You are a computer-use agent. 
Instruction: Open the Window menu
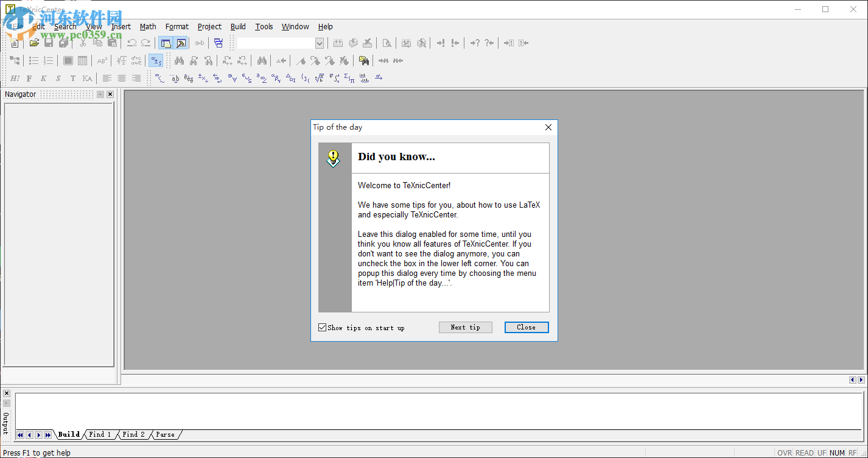(295, 26)
